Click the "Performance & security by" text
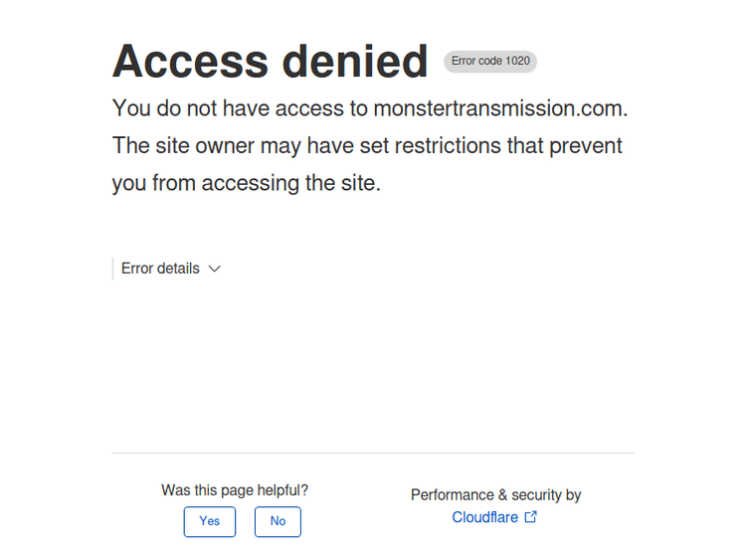Image resolution: width=746 pixels, height=560 pixels. tap(495, 494)
